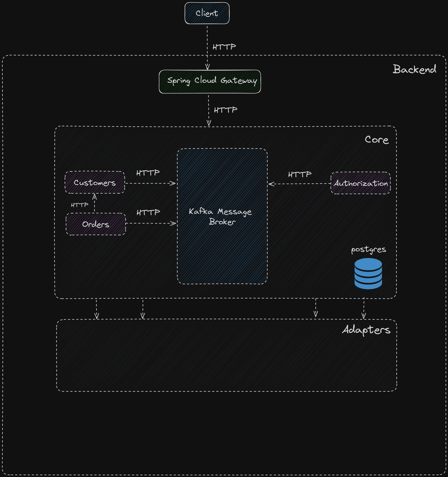
Task: Select the Kafka Message Broker text
Action: pos(220,216)
